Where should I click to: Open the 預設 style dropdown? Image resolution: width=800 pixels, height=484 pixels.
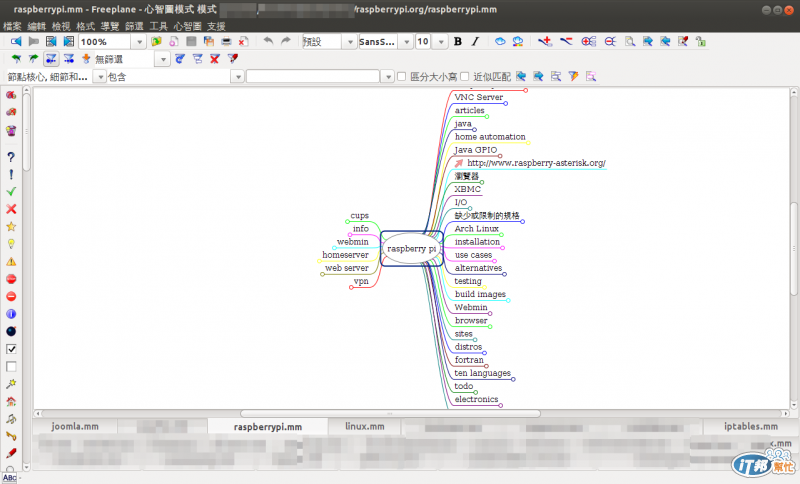(x=350, y=42)
